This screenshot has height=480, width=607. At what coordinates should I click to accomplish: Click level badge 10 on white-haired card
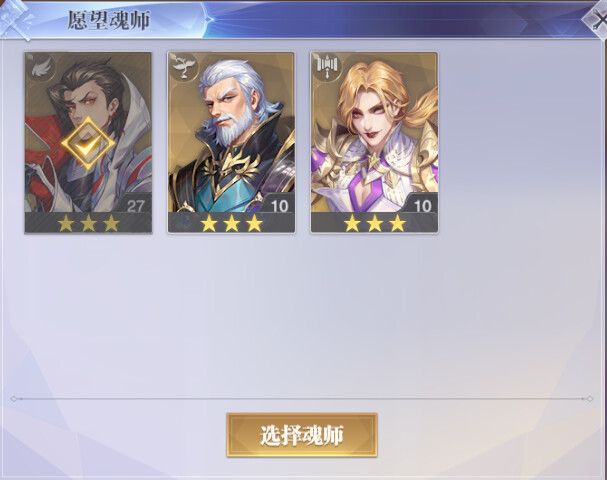tap(279, 206)
